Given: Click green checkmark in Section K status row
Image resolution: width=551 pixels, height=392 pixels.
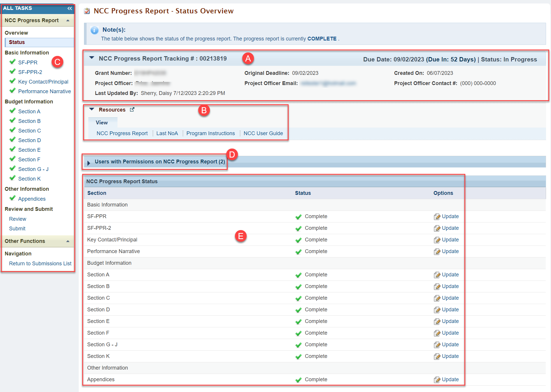Looking at the screenshot, I should (299, 357).
